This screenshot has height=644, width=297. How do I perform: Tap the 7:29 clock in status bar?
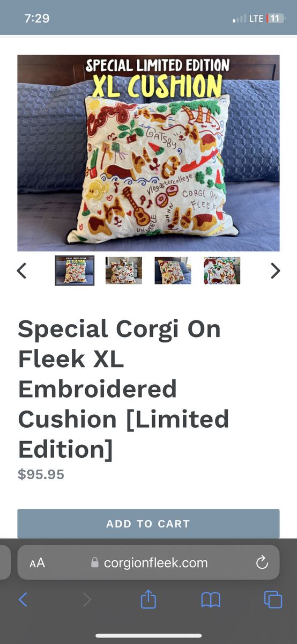coord(37,18)
